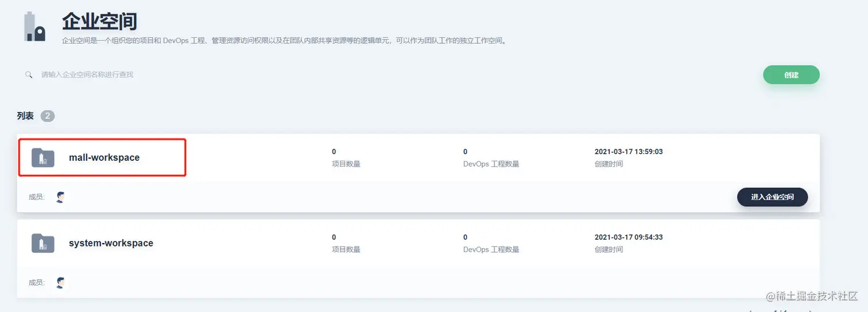Click the green 创建 button

pyautogui.click(x=791, y=75)
